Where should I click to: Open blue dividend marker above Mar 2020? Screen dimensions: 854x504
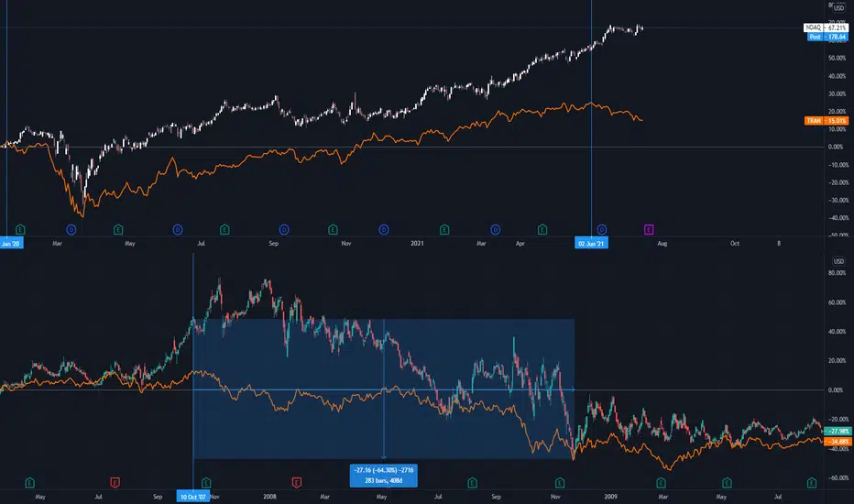71,229
